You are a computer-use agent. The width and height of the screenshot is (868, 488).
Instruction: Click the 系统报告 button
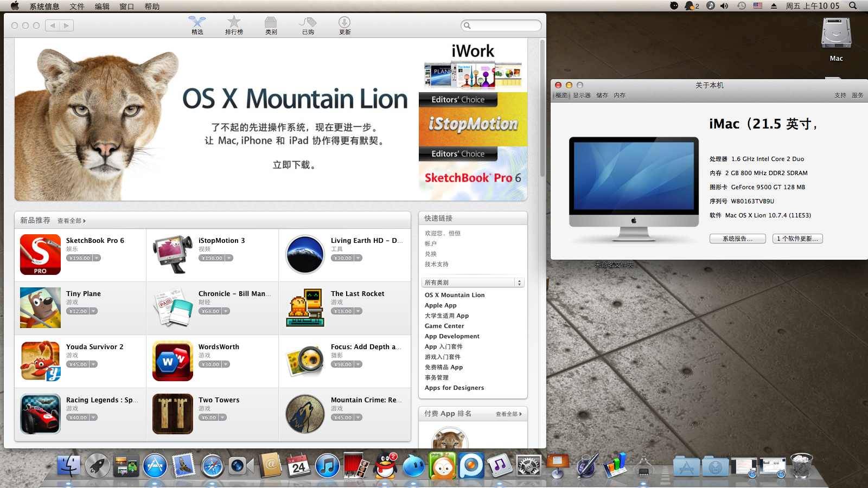[x=737, y=239]
